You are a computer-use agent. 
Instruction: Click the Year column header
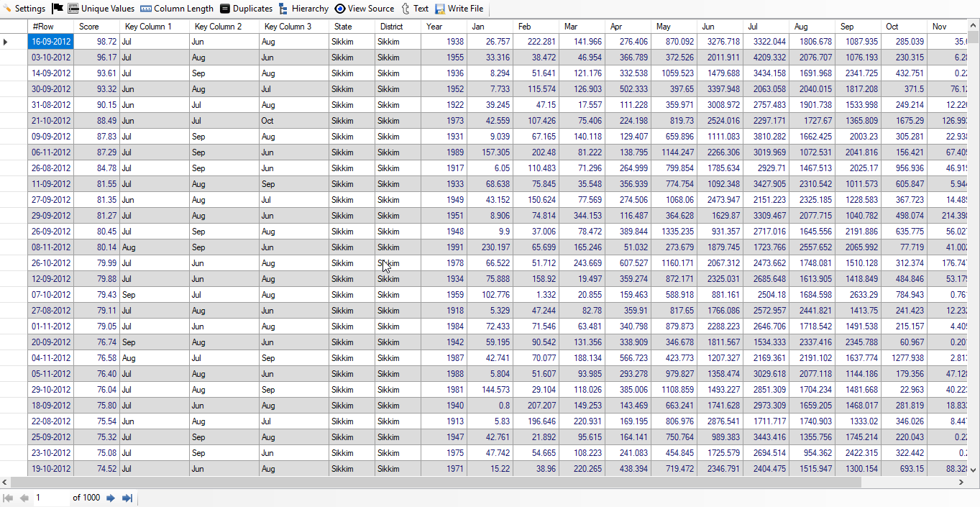coord(443,27)
